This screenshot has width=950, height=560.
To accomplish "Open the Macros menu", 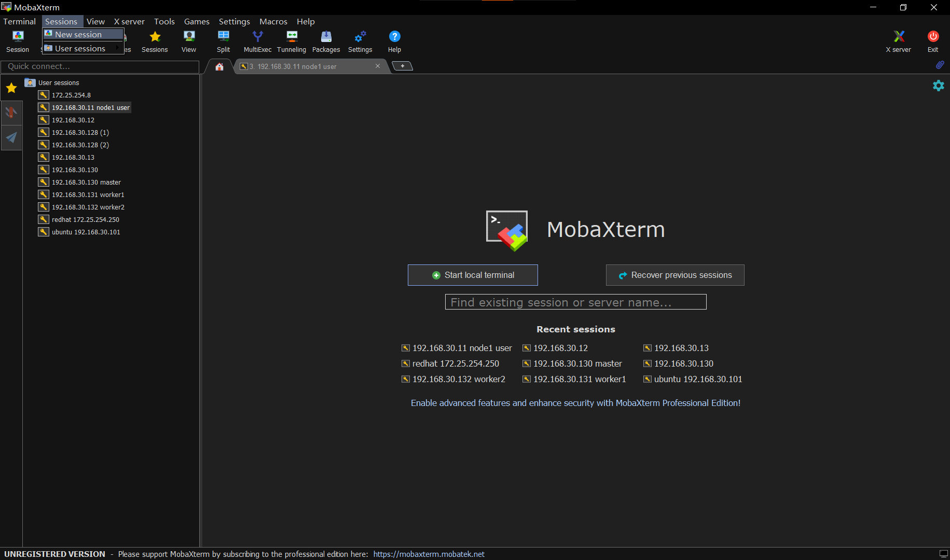I will (x=273, y=21).
